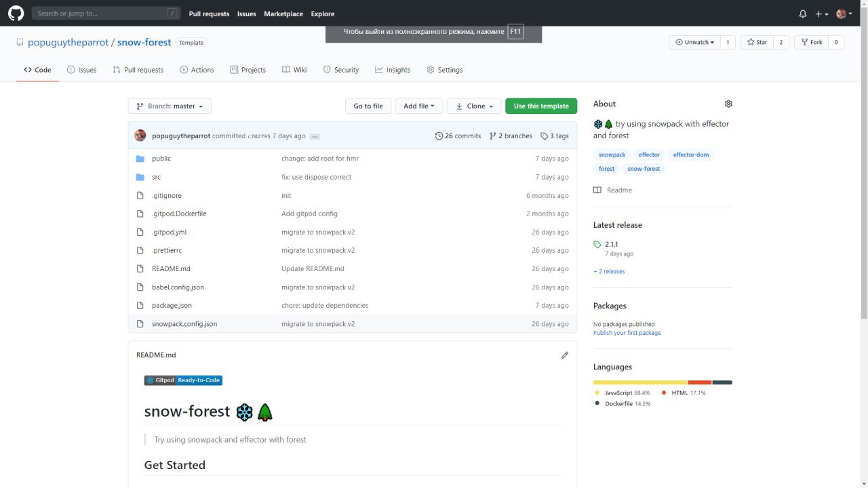The image size is (868, 488).
Task: Open the notifications bell
Action: pyautogui.click(x=803, y=14)
